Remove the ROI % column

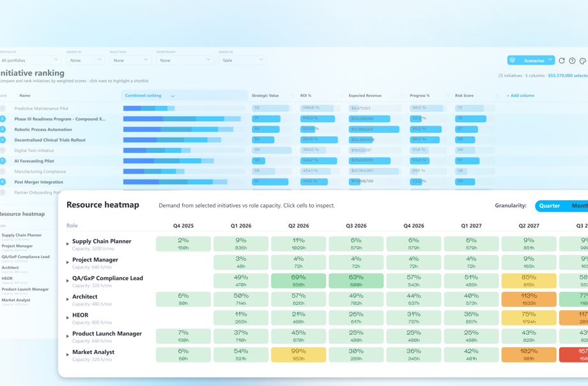[x=341, y=96]
